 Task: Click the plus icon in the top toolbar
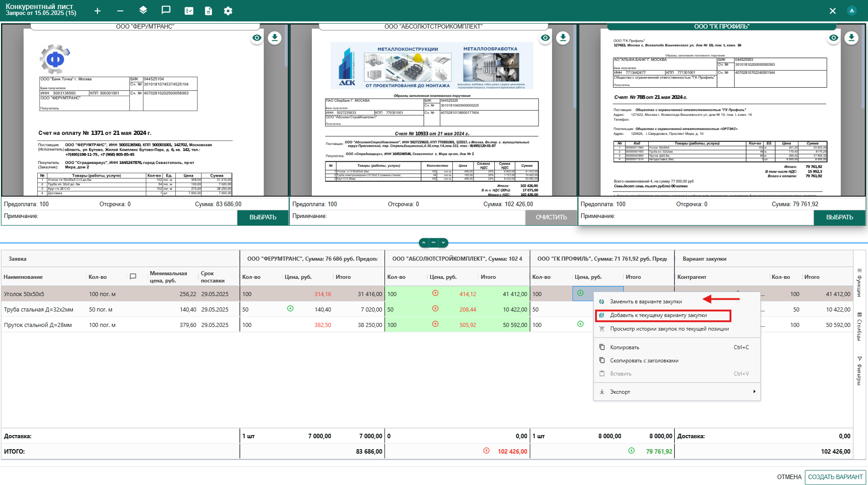tap(98, 11)
